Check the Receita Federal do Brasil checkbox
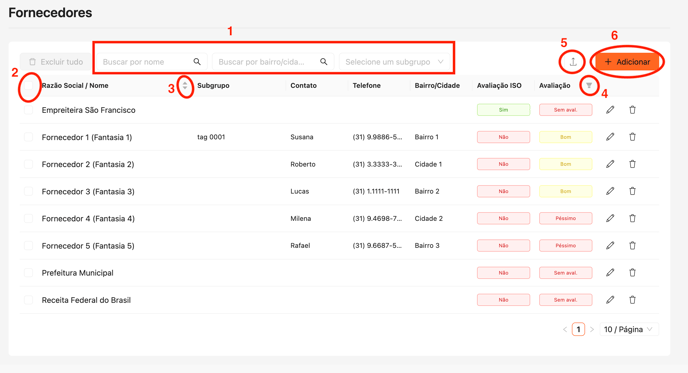 [29, 300]
